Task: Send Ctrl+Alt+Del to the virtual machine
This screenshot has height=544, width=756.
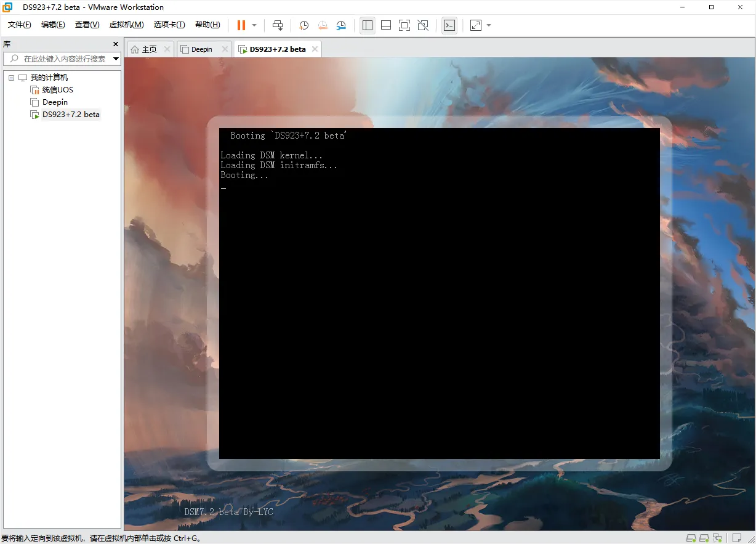Action: point(278,25)
